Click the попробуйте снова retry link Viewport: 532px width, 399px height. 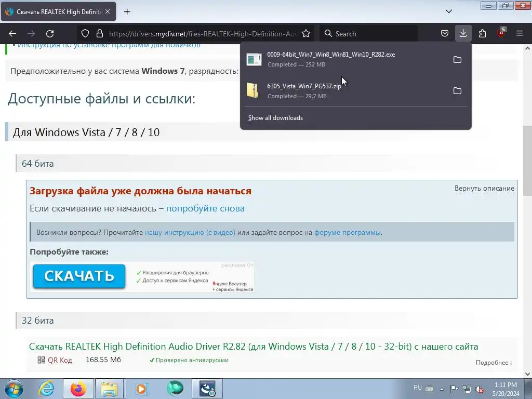click(205, 208)
